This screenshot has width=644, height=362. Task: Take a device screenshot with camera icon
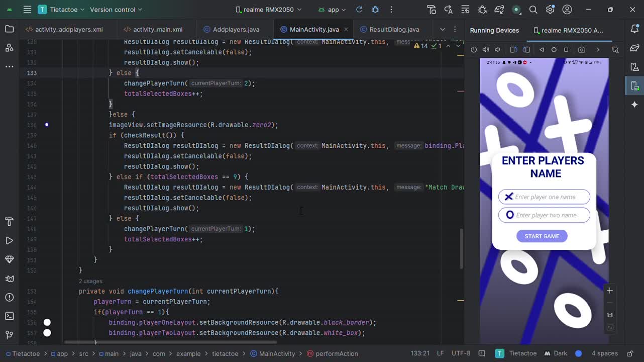[x=581, y=50]
